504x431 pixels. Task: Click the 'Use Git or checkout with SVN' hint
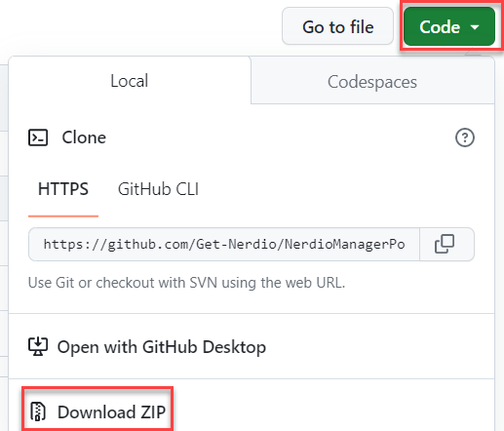(186, 283)
